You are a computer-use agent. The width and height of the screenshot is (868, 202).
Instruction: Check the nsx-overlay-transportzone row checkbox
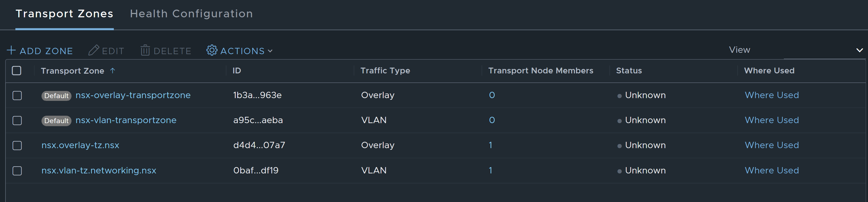(x=17, y=96)
